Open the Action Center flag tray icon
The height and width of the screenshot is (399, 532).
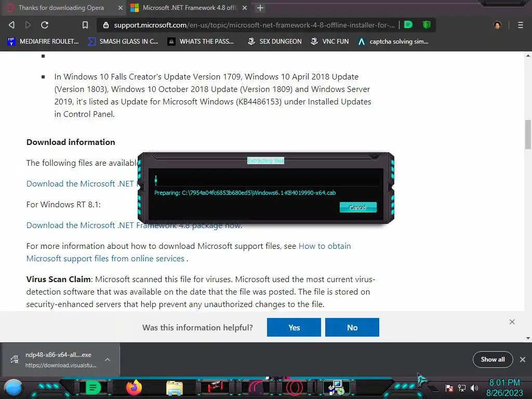click(x=449, y=388)
